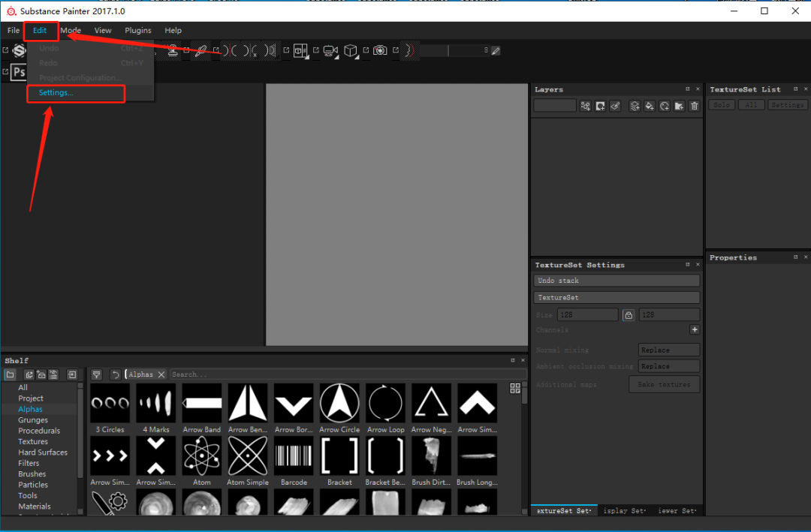
Task: Click add mask icon in Layers
Action: [601, 106]
